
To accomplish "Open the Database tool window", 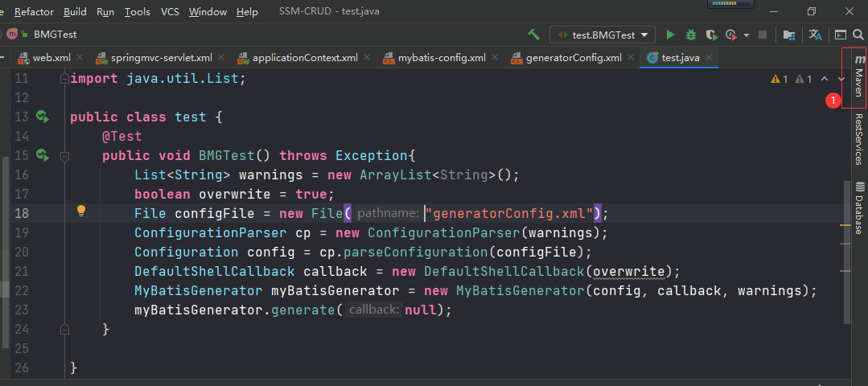I will click(x=859, y=207).
